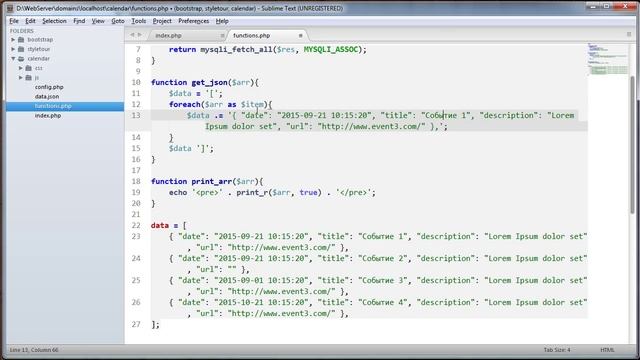Open data.json in the sidebar
This screenshot has height=360, width=640.
(47, 97)
